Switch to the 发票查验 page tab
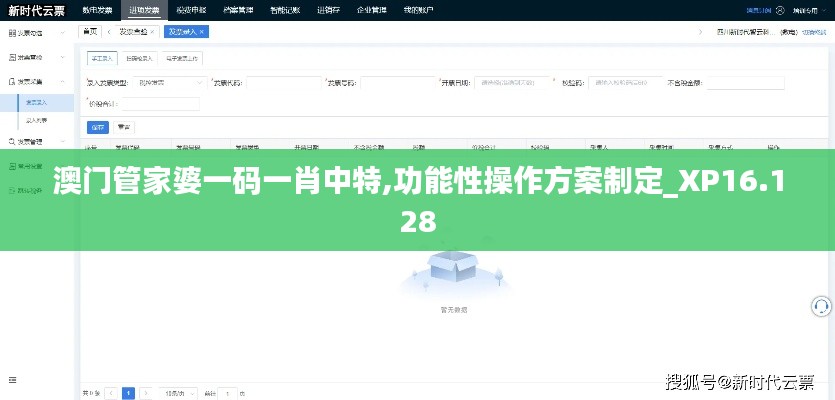Viewport: 835px width, 400px height. coord(133,32)
